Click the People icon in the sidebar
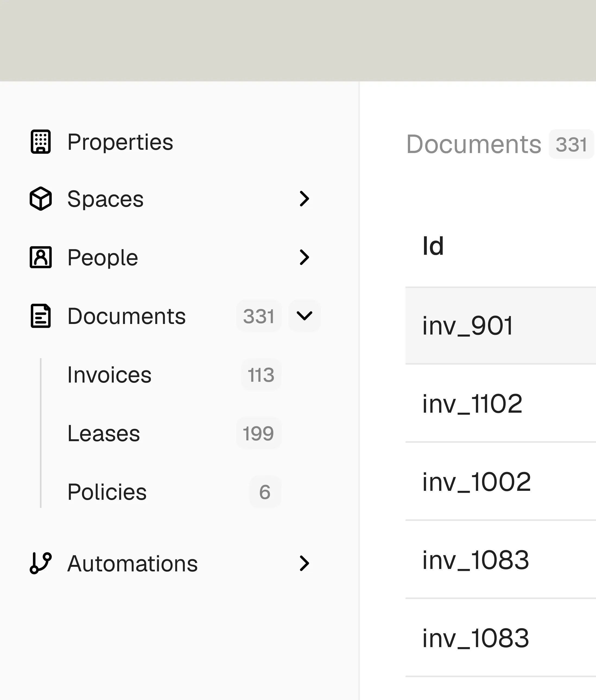 click(x=40, y=258)
